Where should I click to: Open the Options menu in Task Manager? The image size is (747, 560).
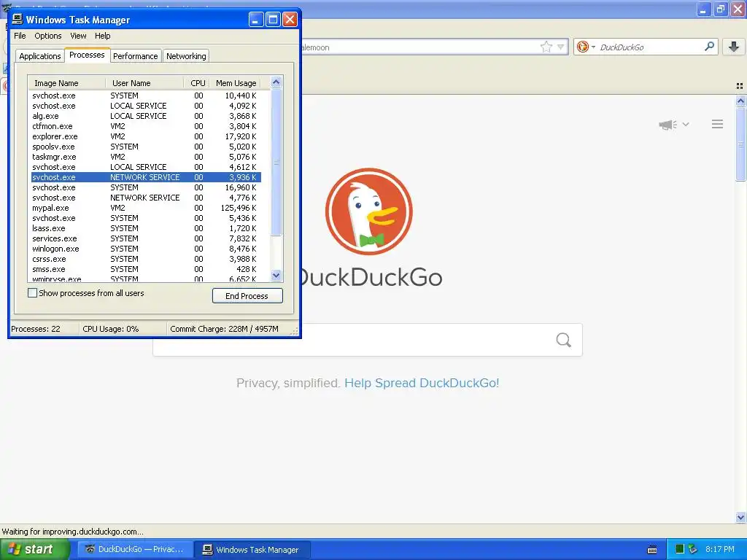[47, 36]
